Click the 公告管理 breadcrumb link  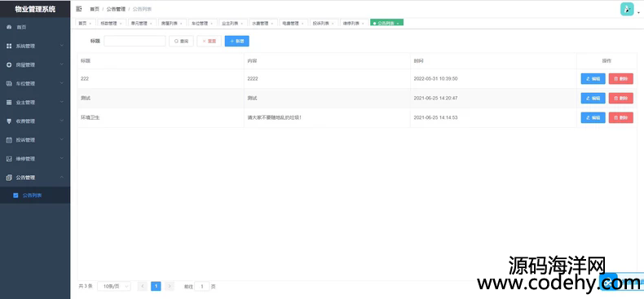(117, 9)
